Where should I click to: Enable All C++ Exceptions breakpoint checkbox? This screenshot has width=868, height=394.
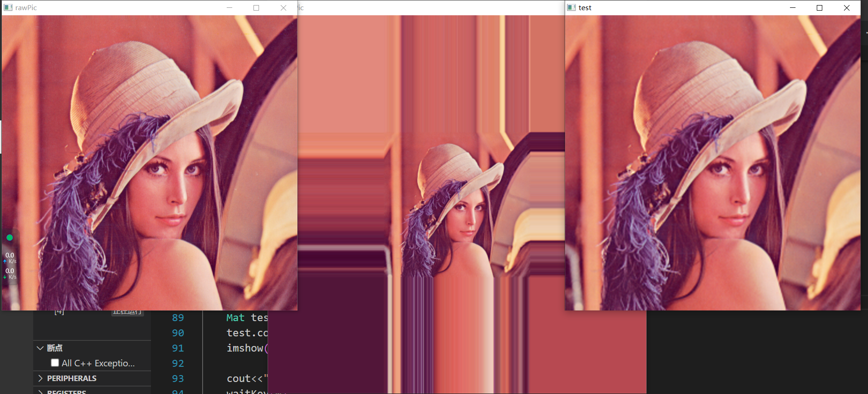coord(55,363)
